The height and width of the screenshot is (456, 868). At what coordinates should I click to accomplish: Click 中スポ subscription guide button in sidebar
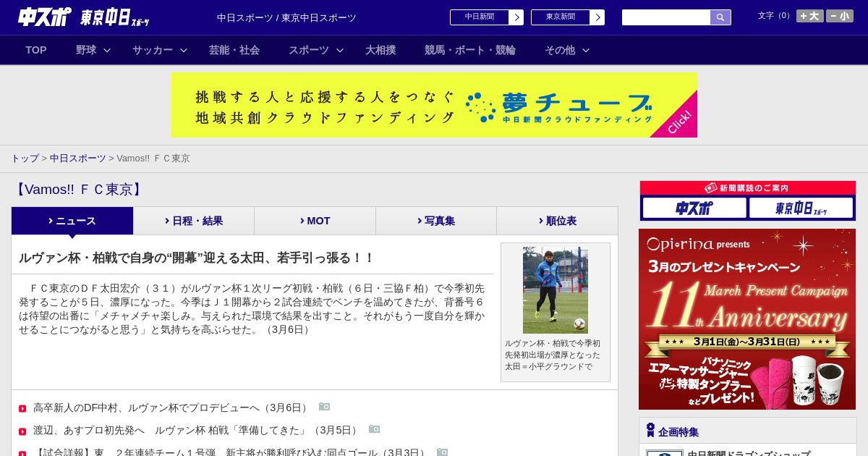(x=694, y=208)
